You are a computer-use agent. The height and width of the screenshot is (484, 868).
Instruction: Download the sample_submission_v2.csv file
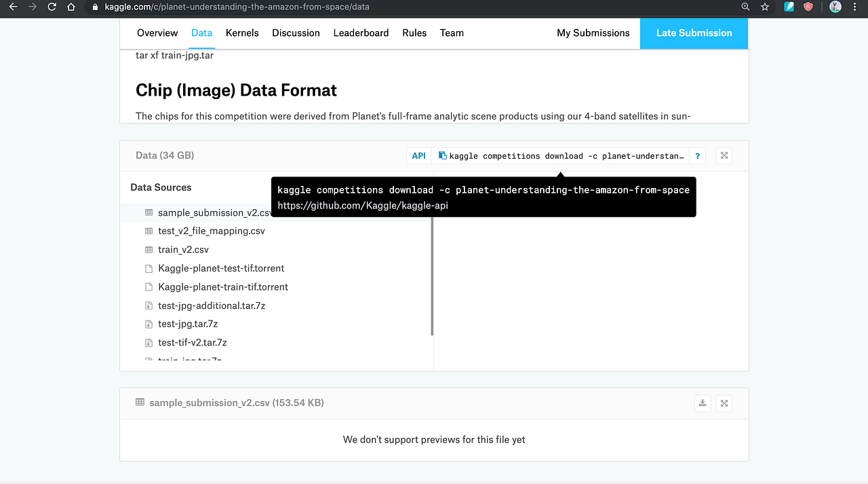coord(702,403)
